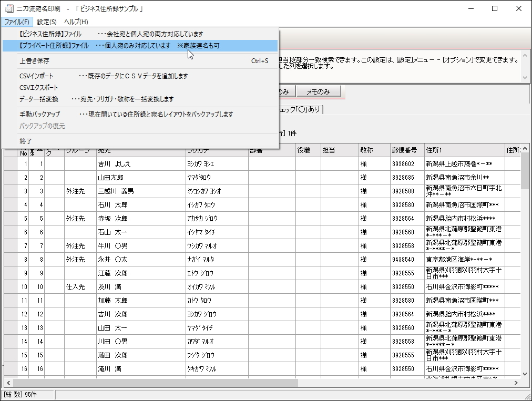Select the cell 江藤 次郎
The height and width of the screenshot is (401, 532).
click(x=141, y=273)
